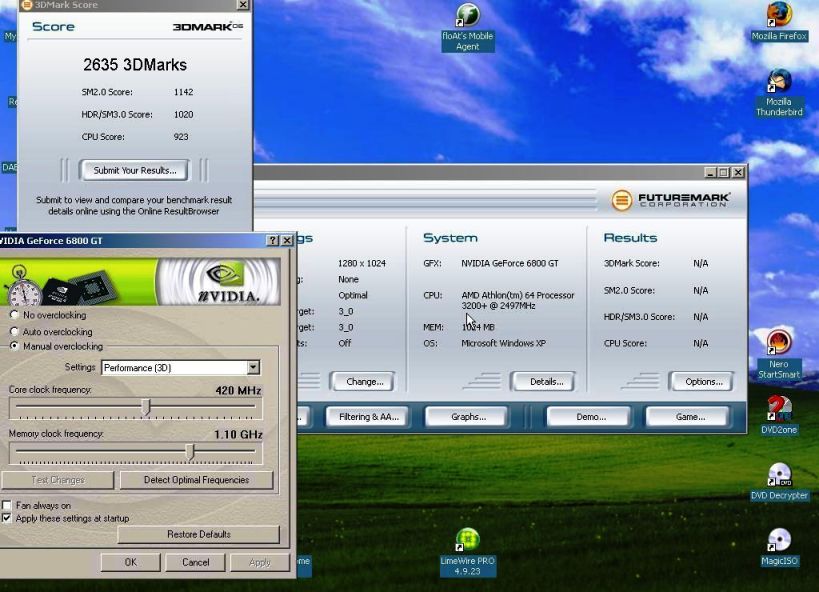Screen dimensions: 819x592
Task: Click the memory clock frequency slider
Action: [189, 452]
